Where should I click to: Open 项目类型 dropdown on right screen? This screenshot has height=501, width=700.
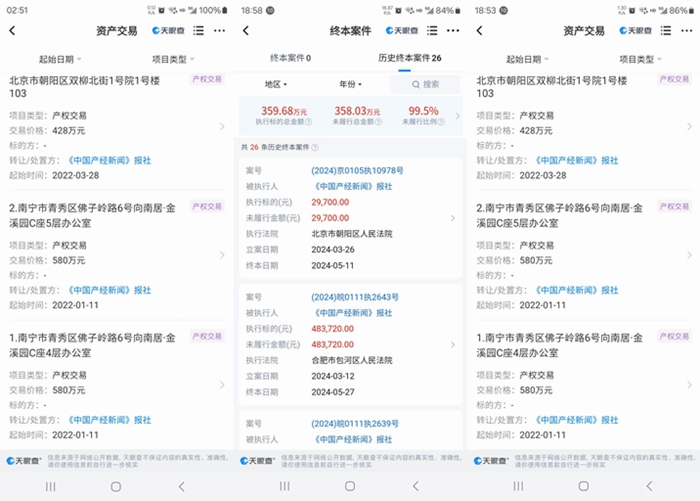point(641,59)
